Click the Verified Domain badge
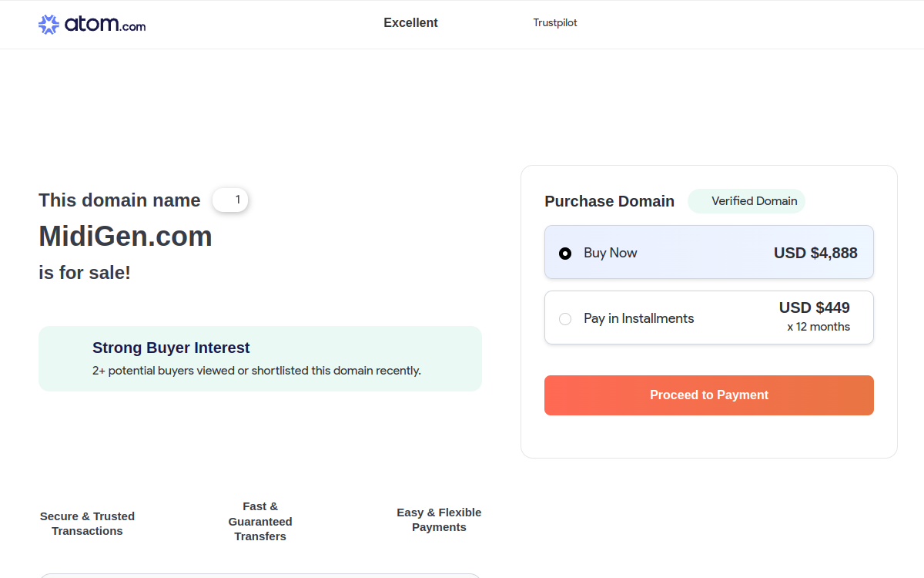Image resolution: width=924 pixels, height=578 pixels. point(747,201)
